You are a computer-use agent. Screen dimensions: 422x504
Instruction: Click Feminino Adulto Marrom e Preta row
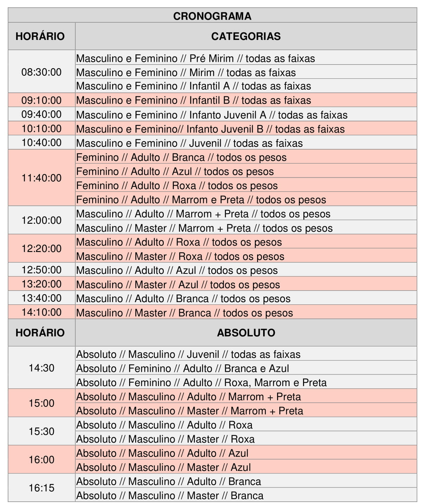(201, 200)
